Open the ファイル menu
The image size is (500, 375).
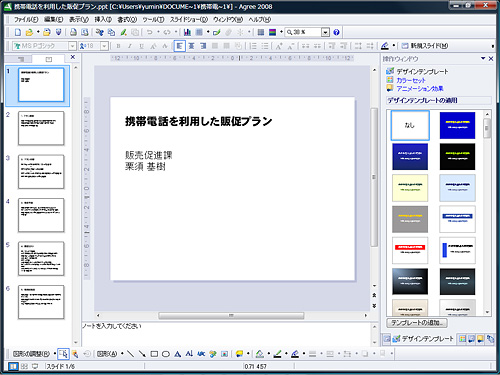point(26,20)
